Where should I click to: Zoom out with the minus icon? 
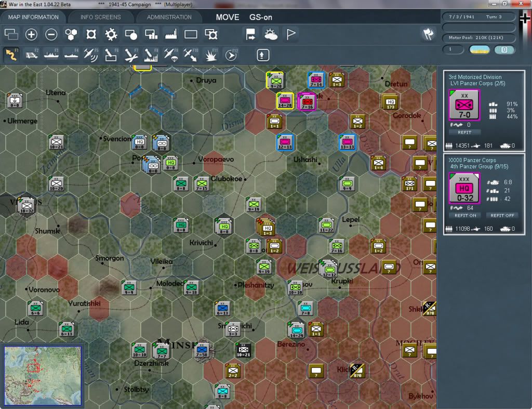tap(51, 34)
